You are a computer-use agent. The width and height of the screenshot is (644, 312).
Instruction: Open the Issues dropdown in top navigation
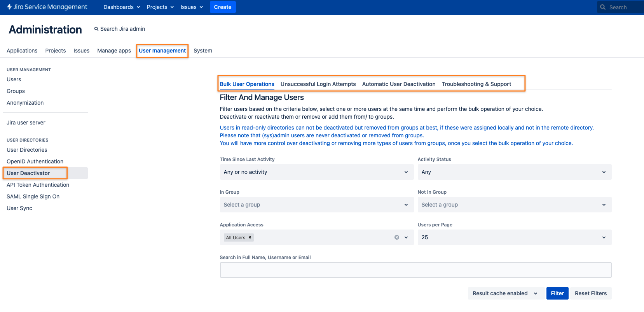tap(192, 7)
